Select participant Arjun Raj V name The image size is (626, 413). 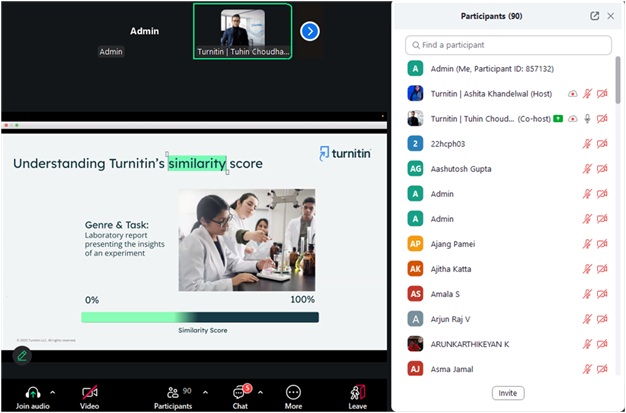(450, 319)
